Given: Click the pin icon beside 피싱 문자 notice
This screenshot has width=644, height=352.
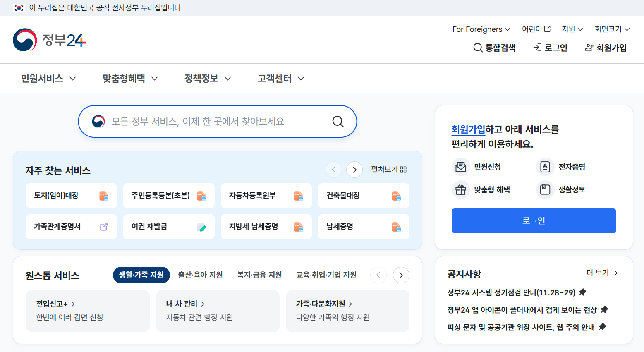Looking at the screenshot, I should click(602, 327).
